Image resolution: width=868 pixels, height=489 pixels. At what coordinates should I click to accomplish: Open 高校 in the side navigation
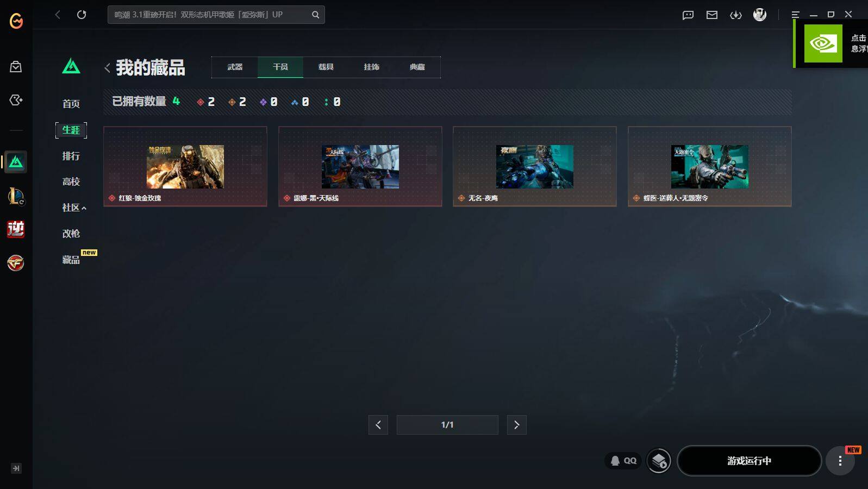click(71, 181)
